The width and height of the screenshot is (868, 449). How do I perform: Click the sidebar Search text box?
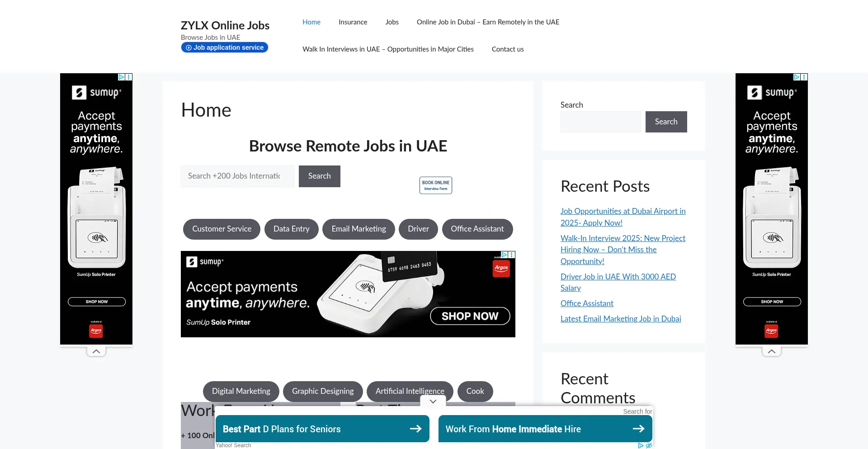click(600, 122)
